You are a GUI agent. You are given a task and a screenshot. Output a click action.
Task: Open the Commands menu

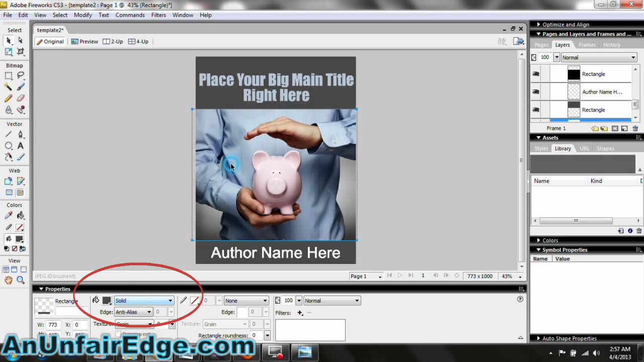click(x=130, y=15)
